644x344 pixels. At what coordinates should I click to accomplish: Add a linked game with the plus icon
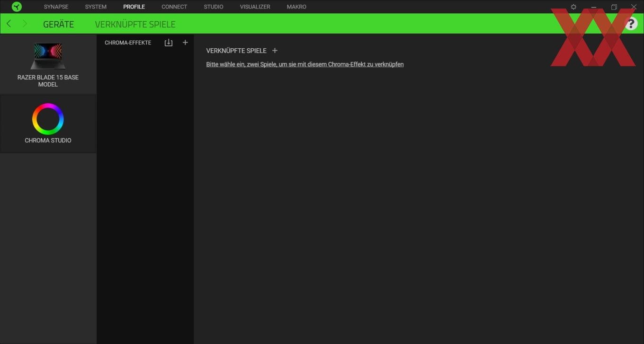(x=275, y=51)
